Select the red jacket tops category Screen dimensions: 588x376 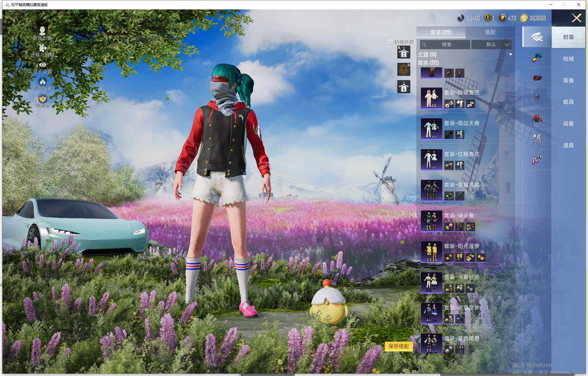click(537, 118)
